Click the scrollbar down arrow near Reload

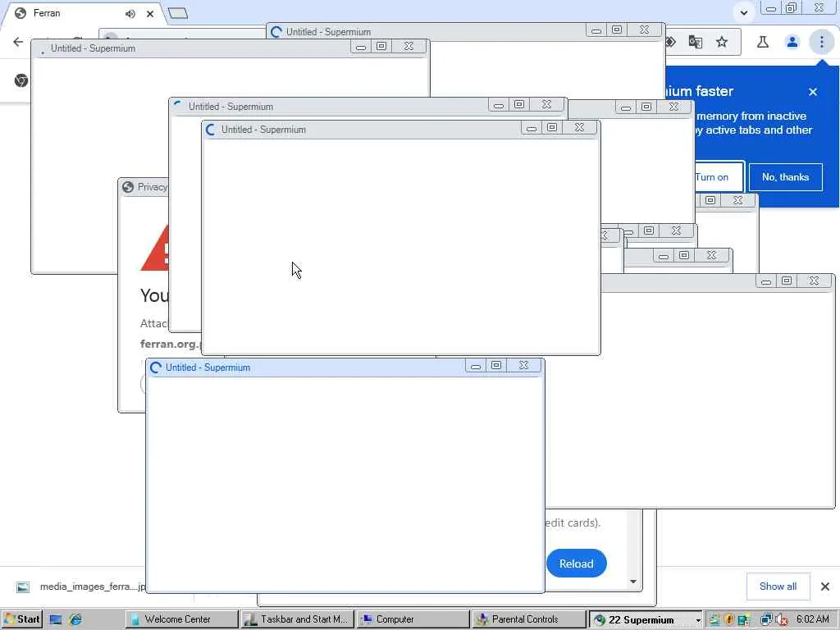click(x=633, y=582)
